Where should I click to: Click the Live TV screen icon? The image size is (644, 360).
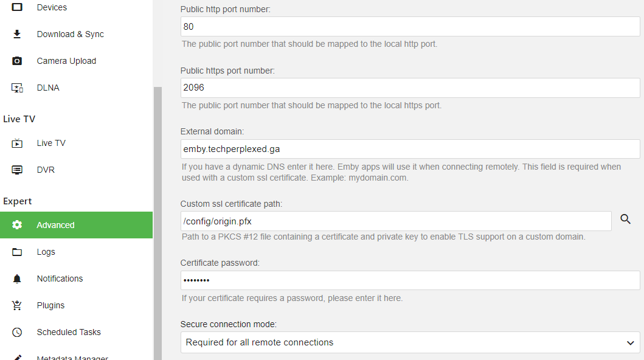(17, 143)
